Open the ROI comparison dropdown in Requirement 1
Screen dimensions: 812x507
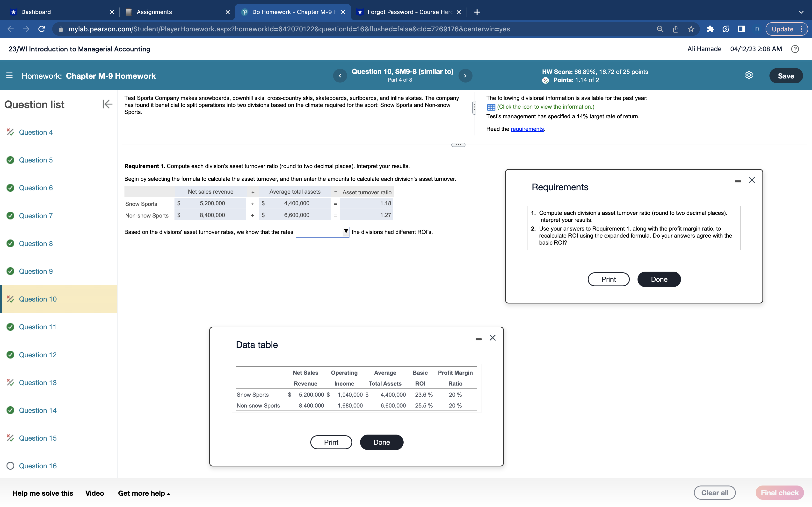point(345,232)
